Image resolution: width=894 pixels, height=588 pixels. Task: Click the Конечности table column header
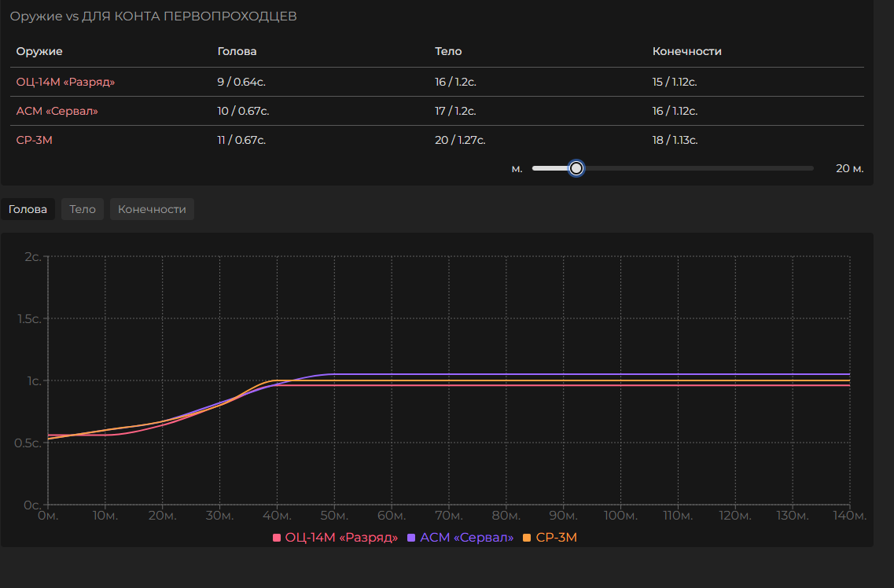(x=686, y=52)
